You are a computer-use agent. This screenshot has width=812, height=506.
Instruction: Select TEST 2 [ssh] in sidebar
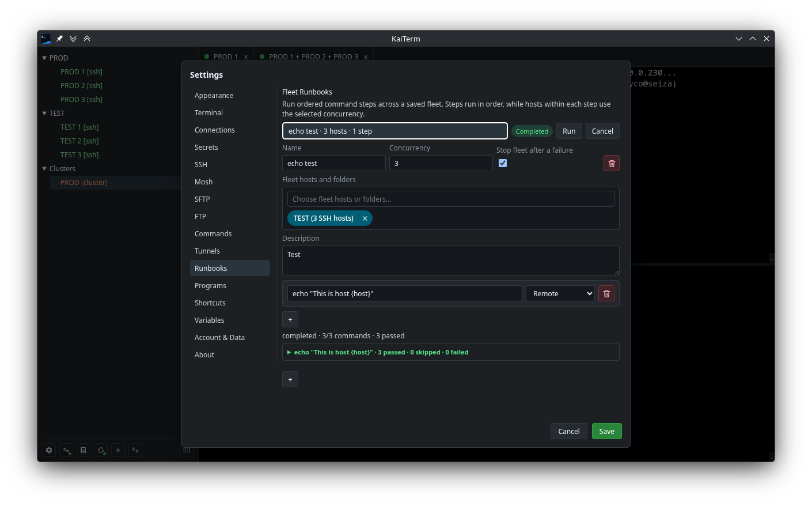79,141
